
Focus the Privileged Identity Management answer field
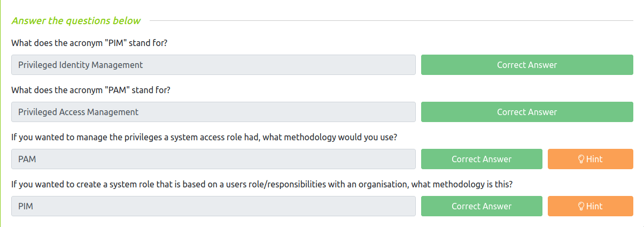213,65
